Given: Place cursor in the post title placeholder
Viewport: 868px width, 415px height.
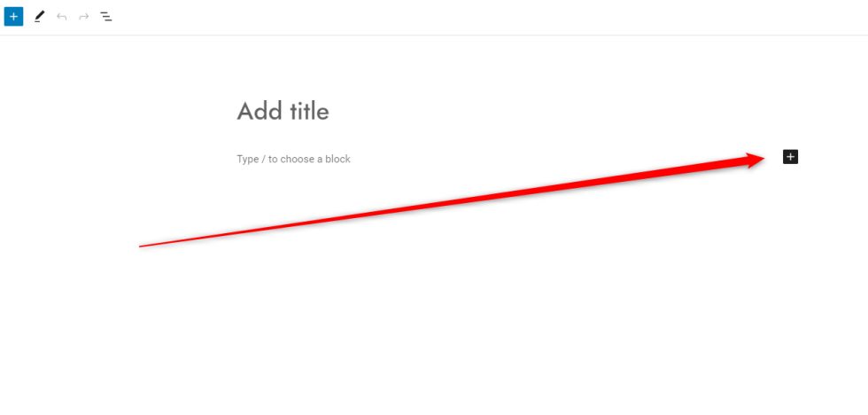Looking at the screenshot, I should 283,112.
